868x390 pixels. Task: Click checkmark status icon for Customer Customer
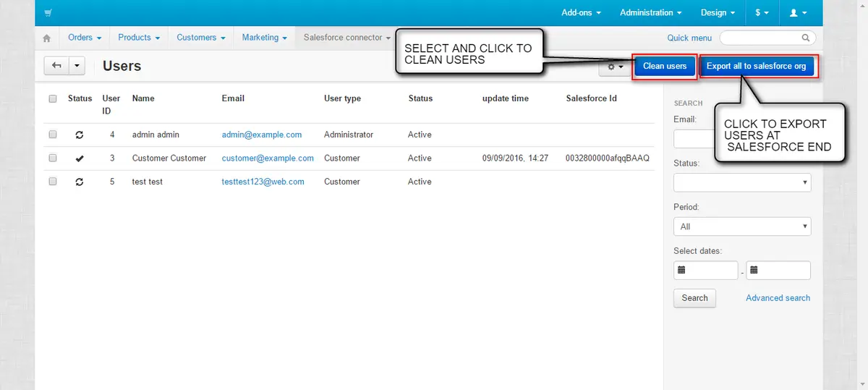pos(80,158)
